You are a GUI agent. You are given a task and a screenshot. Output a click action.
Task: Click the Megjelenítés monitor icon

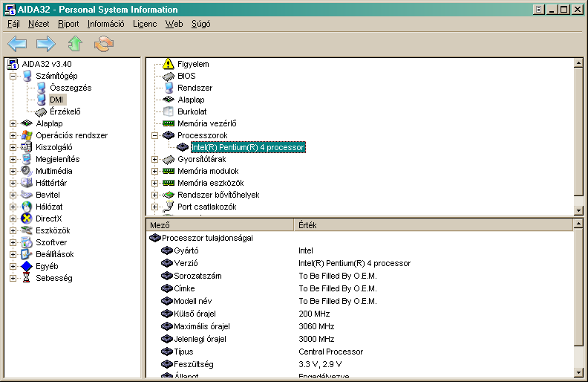click(x=27, y=159)
